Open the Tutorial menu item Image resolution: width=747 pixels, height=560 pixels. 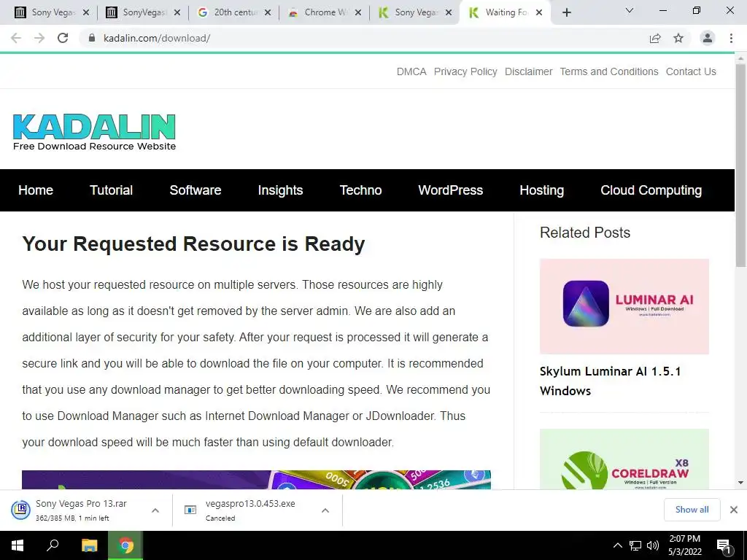[111, 190]
